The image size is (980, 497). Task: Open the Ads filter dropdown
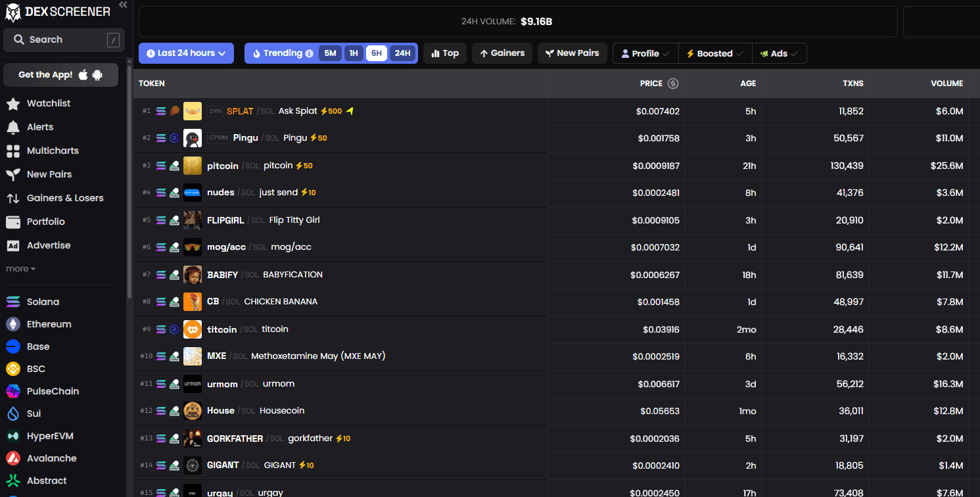point(779,53)
